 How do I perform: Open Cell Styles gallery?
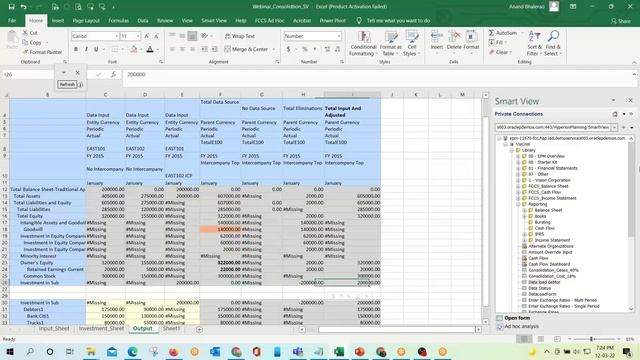411,44
